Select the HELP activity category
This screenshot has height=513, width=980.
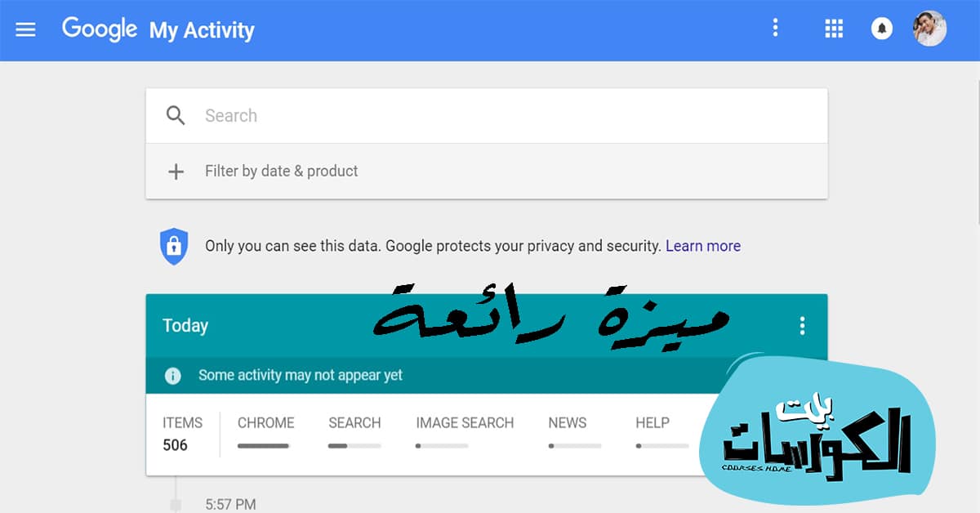(661, 432)
